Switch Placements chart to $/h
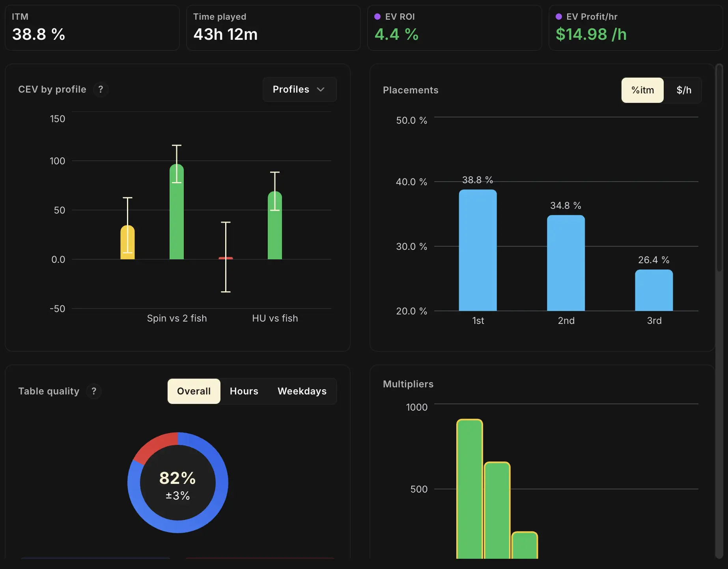Screen dimensions: 728x569 coord(683,90)
